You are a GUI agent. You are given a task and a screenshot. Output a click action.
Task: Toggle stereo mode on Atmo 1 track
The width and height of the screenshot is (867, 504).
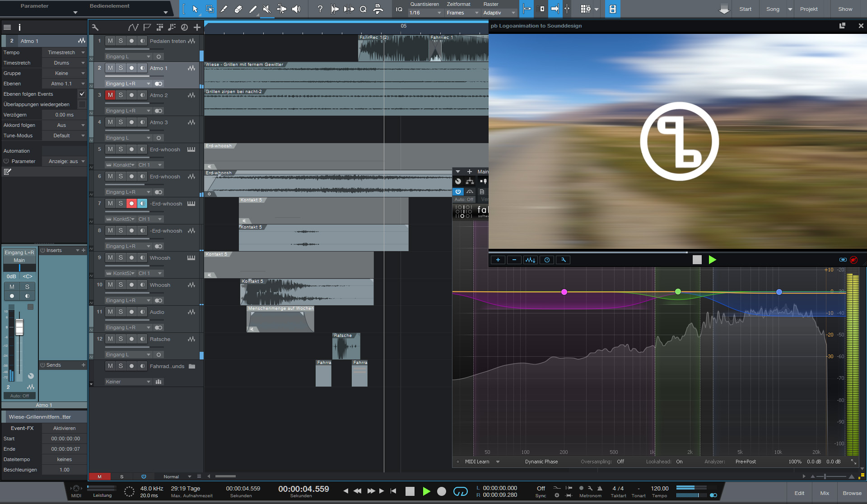[x=158, y=84]
